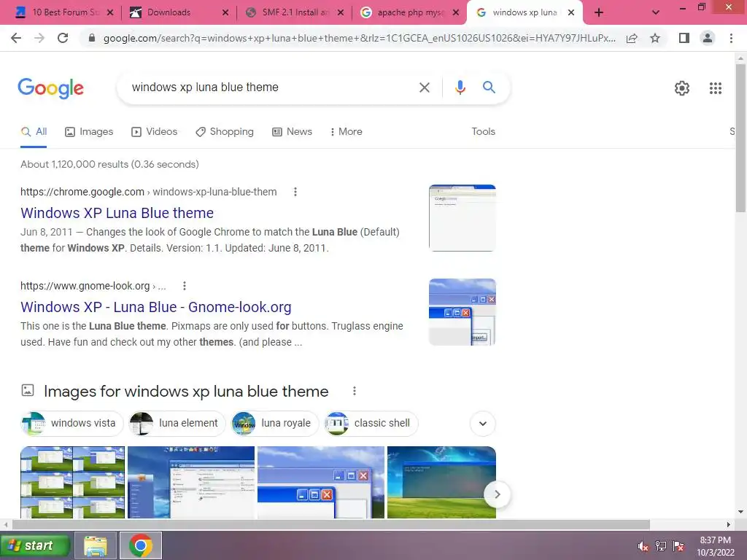
Task: Open options for the gnome-look.org result
Action: click(185, 286)
